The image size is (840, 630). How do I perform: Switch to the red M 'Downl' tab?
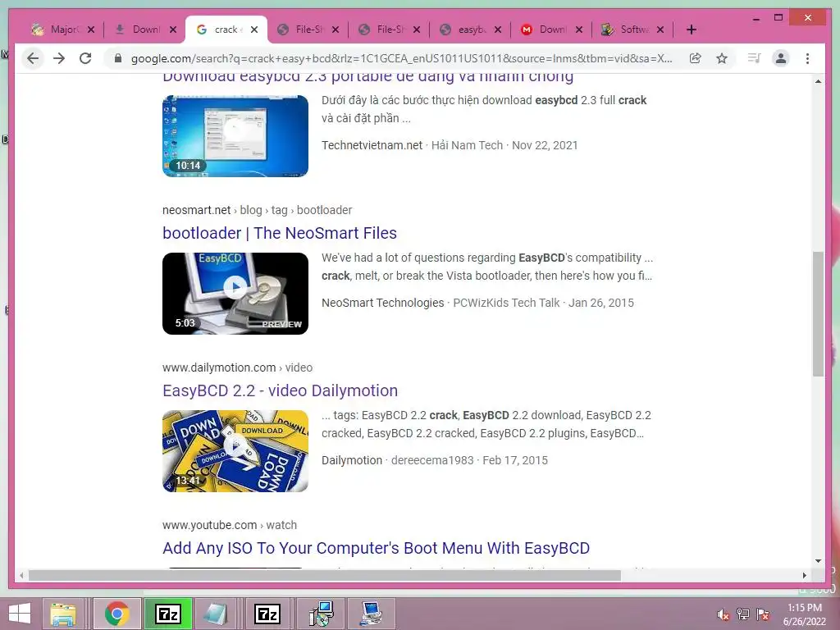550,30
